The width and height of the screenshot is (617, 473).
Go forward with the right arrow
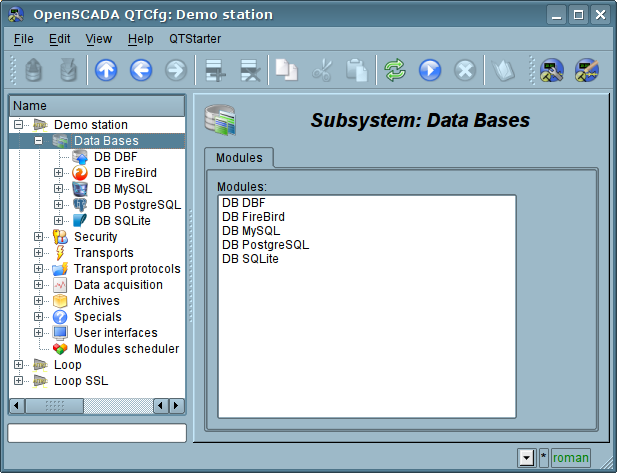[x=175, y=70]
